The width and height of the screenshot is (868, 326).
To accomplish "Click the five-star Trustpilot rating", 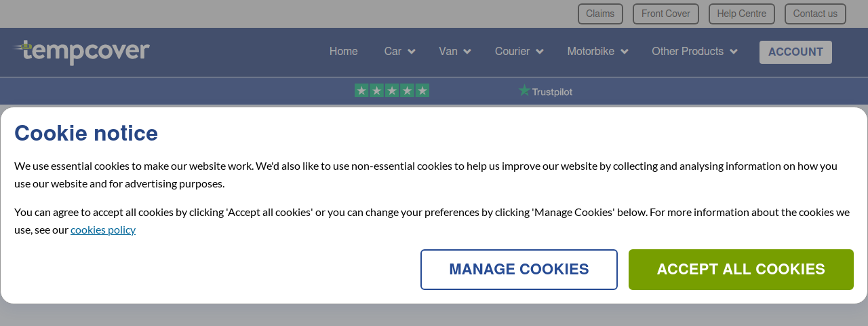I will tap(392, 90).
